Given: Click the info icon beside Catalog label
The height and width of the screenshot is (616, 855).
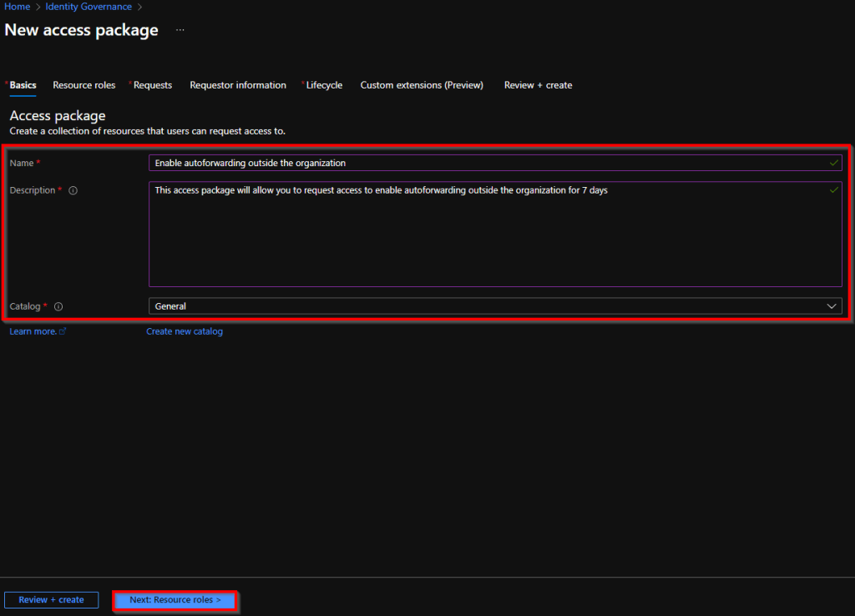Looking at the screenshot, I should pyautogui.click(x=58, y=306).
